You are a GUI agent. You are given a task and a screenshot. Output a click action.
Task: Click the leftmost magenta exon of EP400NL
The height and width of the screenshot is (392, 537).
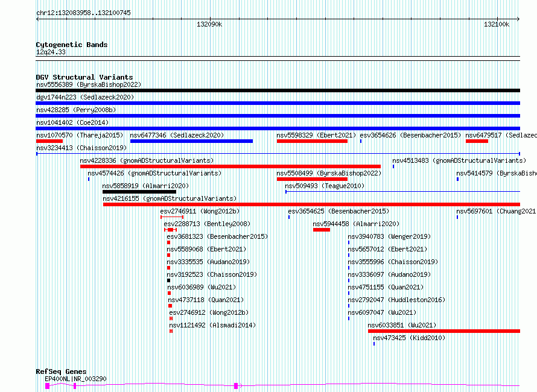pyautogui.click(x=47, y=386)
